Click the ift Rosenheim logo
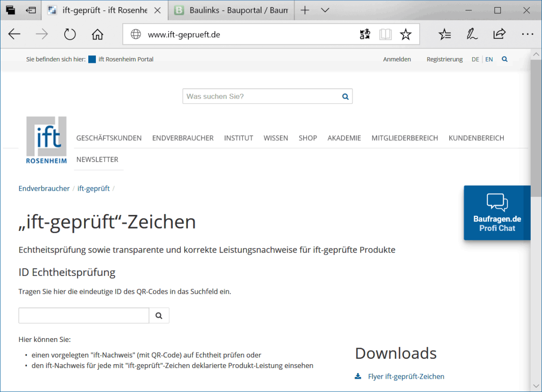The width and height of the screenshot is (542, 392). tap(46, 140)
